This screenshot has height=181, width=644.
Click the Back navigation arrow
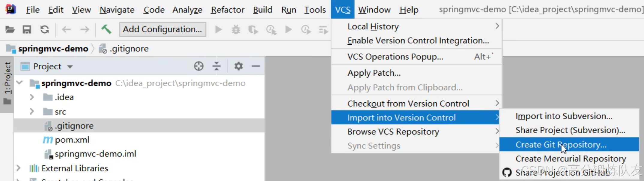coord(66,29)
